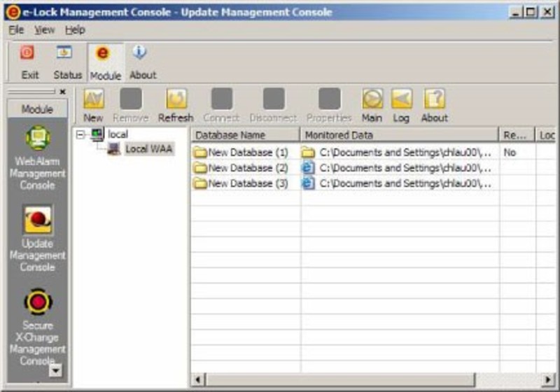Click the horizontal scrollbar right arrow
This screenshot has width=560, height=392.
(x=549, y=379)
